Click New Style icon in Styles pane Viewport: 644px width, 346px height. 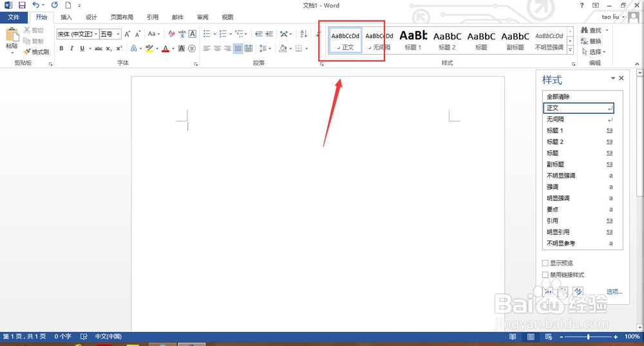point(548,292)
